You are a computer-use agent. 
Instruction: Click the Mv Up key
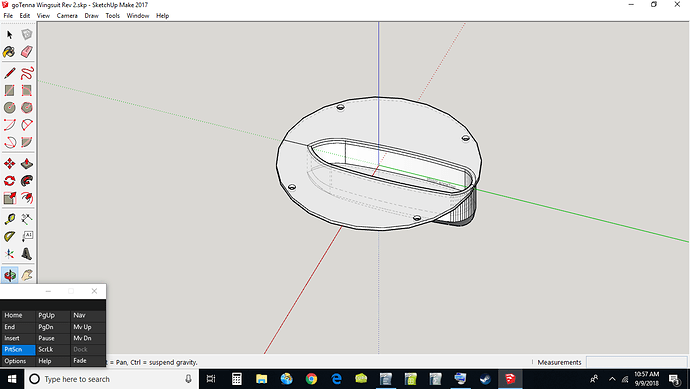pos(88,327)
